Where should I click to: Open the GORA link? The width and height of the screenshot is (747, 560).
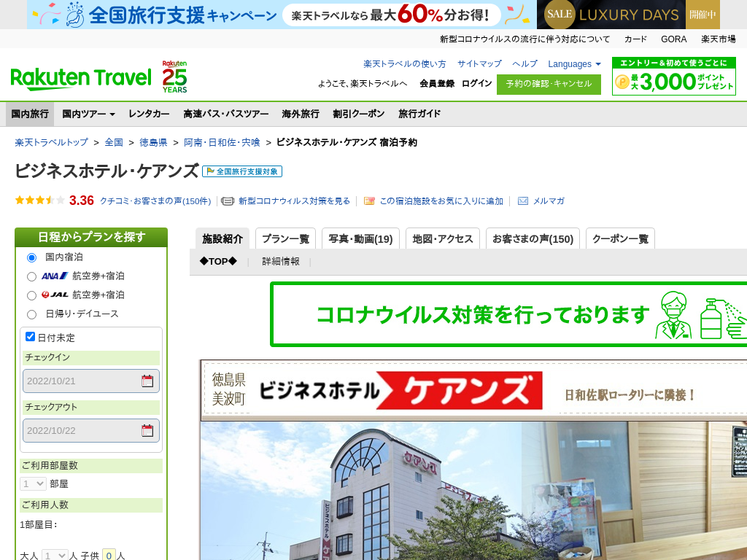point(673,39)
